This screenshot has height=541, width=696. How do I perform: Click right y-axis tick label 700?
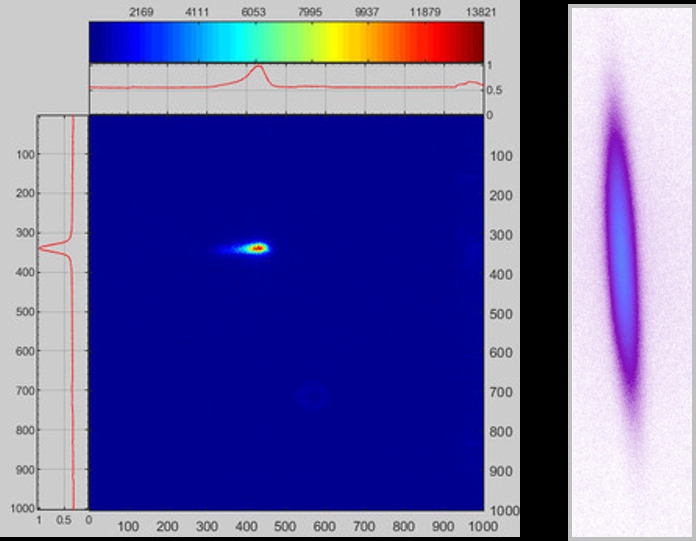(x=501, y=392)
